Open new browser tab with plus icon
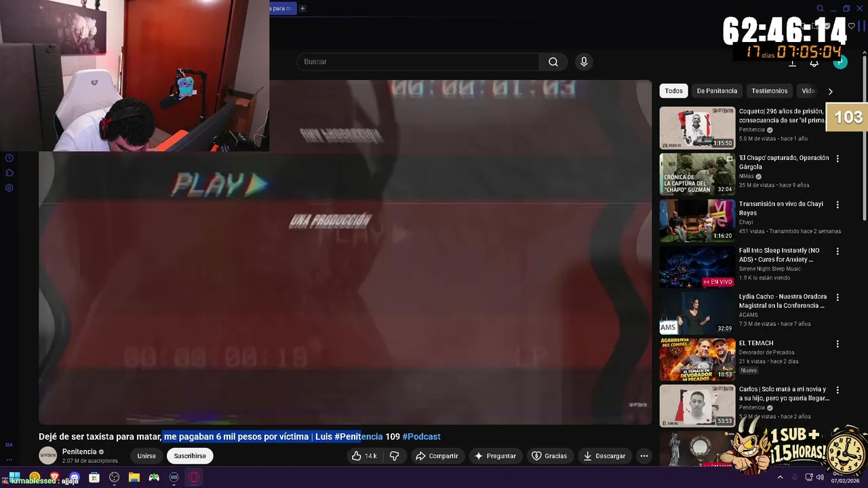This screenshot has width=868, height=488. pos(302,8)
